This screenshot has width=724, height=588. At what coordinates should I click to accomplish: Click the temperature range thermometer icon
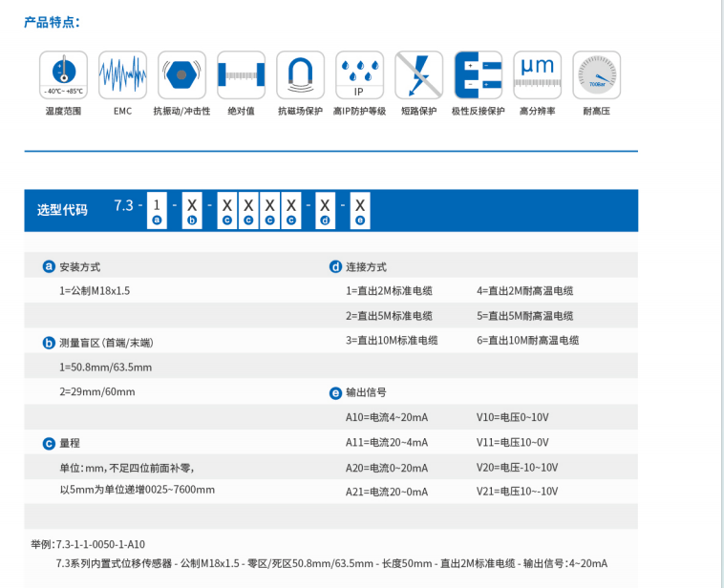click(63, 74)
